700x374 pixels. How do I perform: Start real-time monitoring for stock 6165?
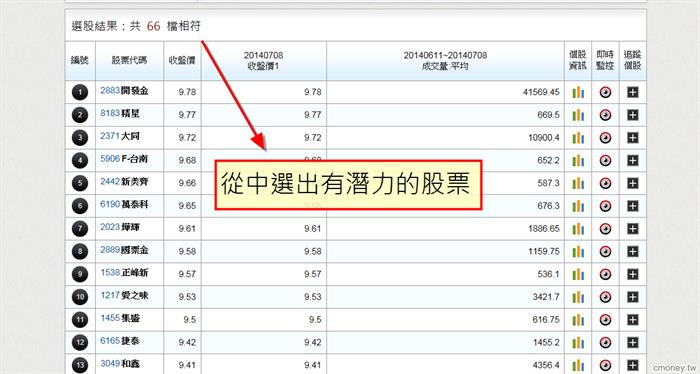605,343
